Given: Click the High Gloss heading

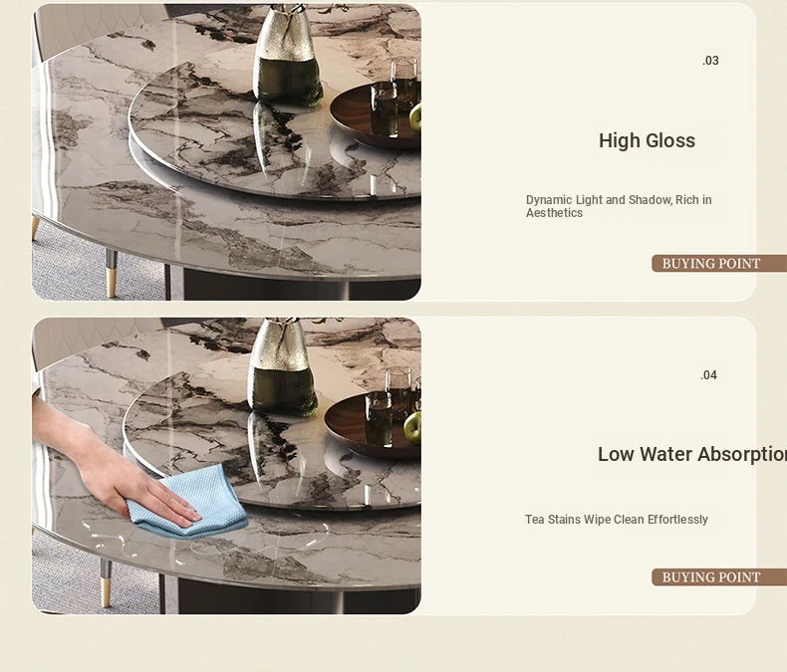Looking at the screenshot, I should (647, 141).
